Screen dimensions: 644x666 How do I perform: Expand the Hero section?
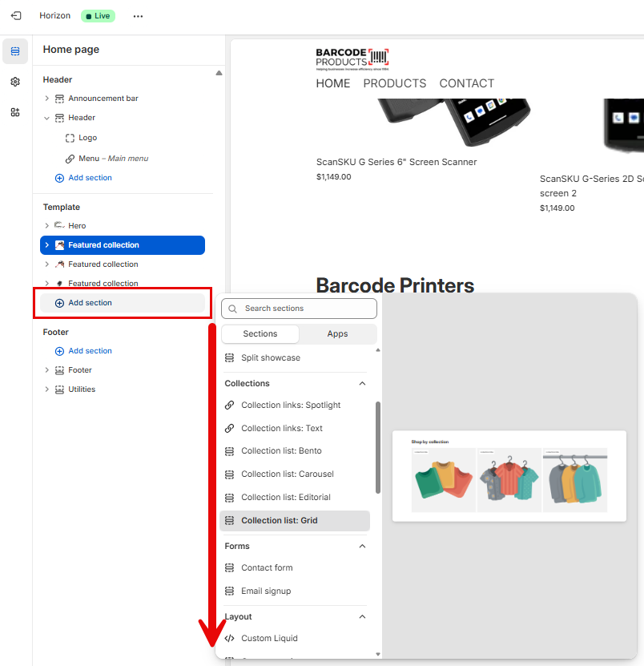pos(46,225)
